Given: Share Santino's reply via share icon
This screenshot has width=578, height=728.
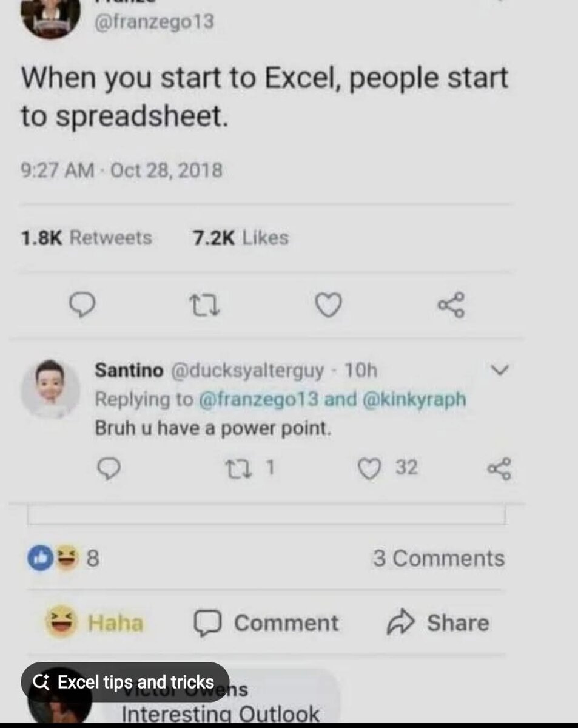Looking at the screenshot, I should pyautogui.click(x=499, y=468).
